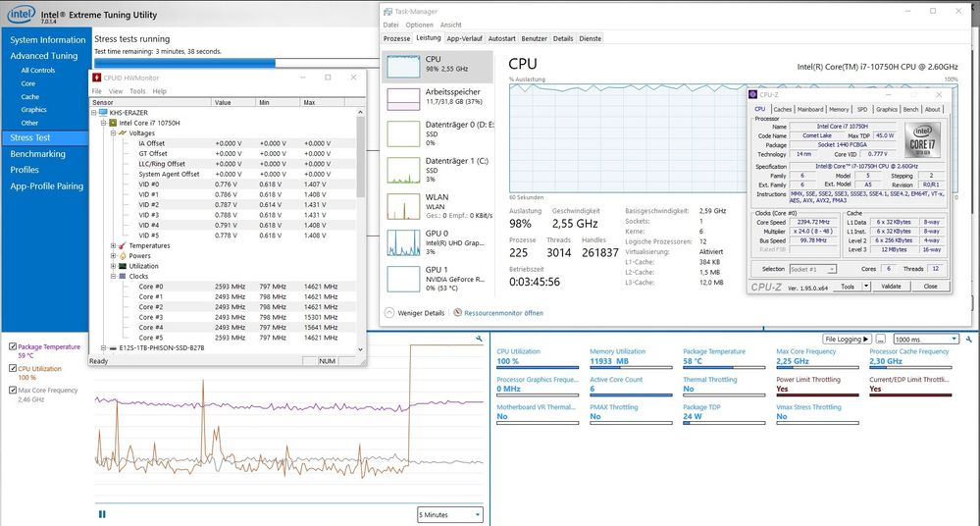Switch to the Prozesse tab in Task Manager
The height and width of the screenshot is (526, 980).
tap(396, 38)
